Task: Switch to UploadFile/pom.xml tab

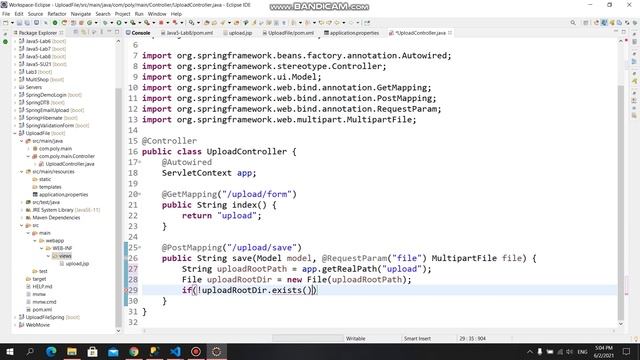Action: pos(288,33)
